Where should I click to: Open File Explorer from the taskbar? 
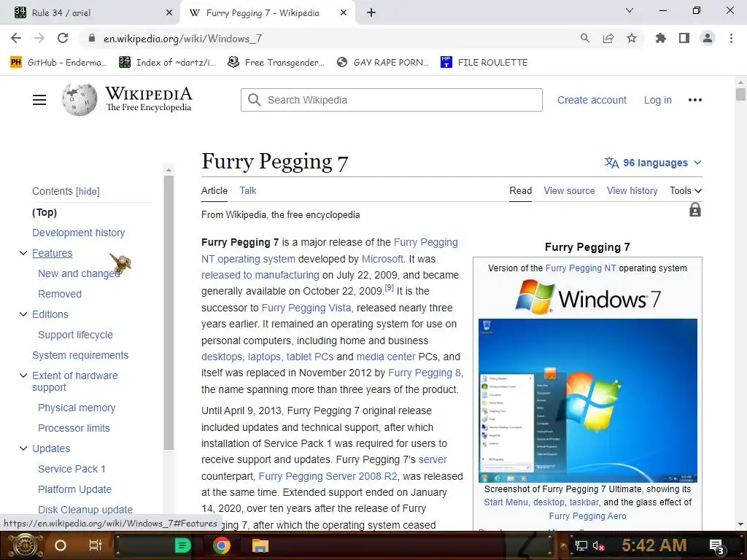click(x=260, y=545)
